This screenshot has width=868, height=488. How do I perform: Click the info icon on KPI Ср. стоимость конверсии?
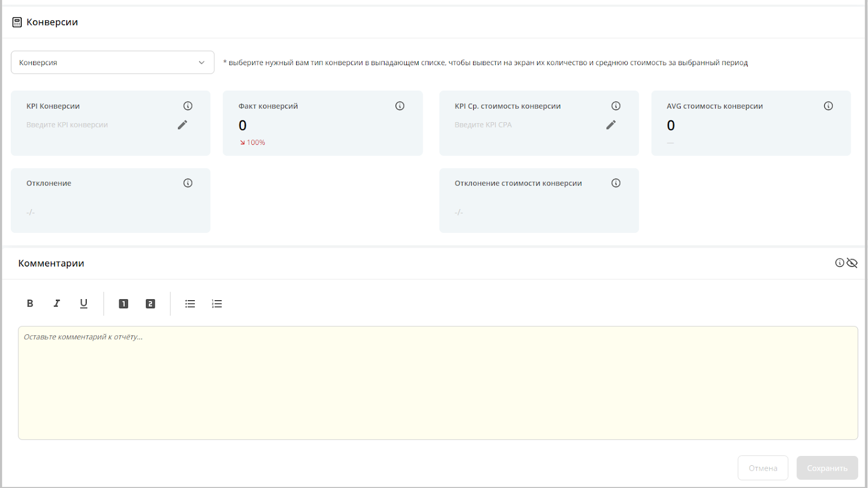[616, 106]
